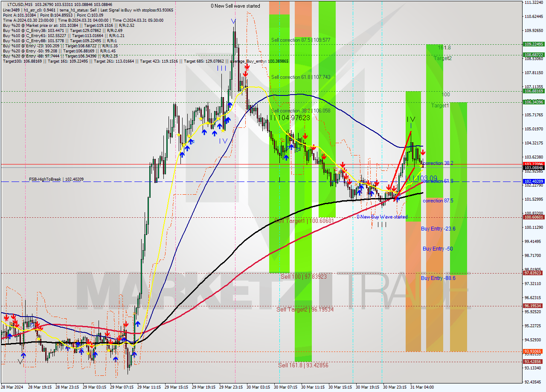Viewport: 546px width, 392px height.
Task: Click the 'Sell 100 | 97.83923' label
Action: tap(304, 277)
